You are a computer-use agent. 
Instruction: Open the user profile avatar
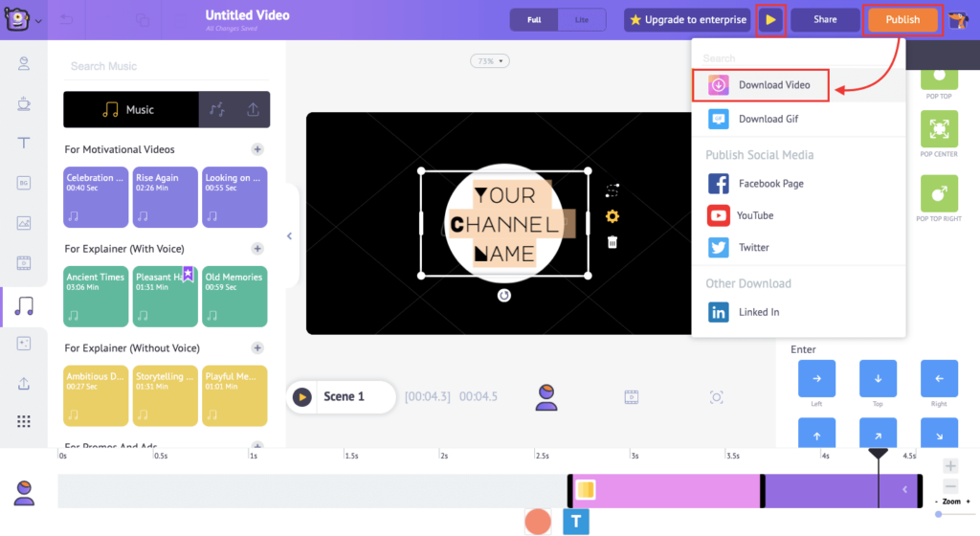click(x=958, y=20)
